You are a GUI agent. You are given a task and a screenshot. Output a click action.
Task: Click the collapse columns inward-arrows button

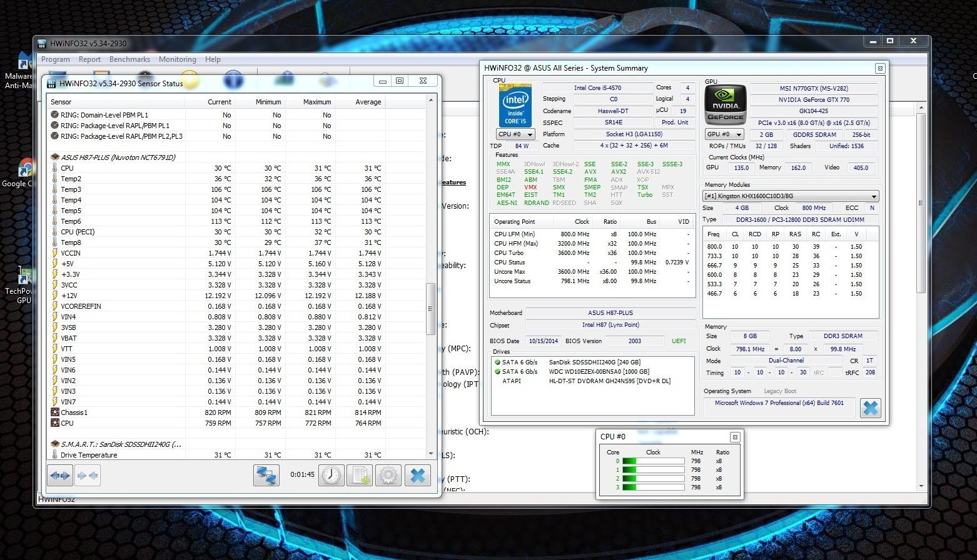[x=88, y=476]
